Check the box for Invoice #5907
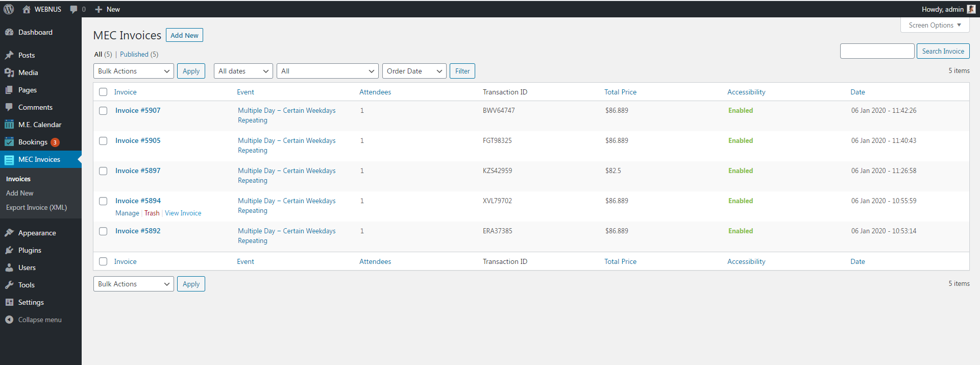 point(103,111)
